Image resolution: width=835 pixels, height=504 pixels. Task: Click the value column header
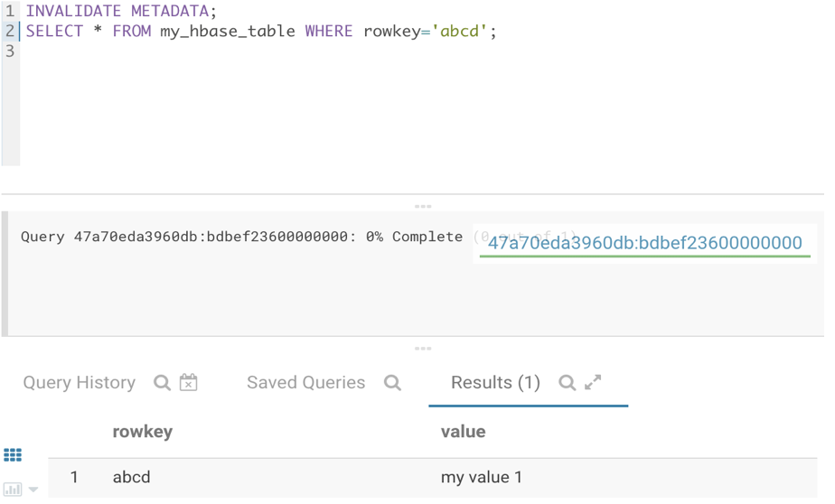[x=464, y=431]
